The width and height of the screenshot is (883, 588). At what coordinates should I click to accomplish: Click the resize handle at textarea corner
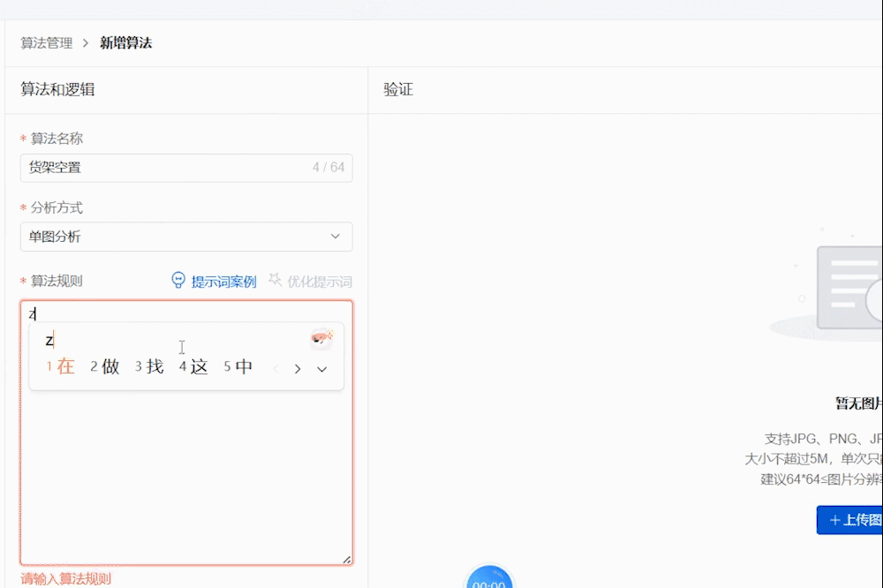[347, 558]
